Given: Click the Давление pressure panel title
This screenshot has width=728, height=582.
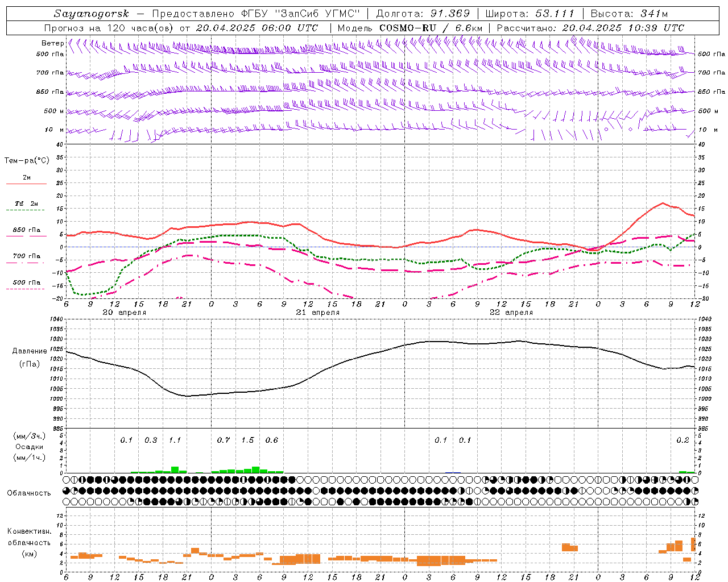Looking at the screenshot, I should (x=30, y=351).
